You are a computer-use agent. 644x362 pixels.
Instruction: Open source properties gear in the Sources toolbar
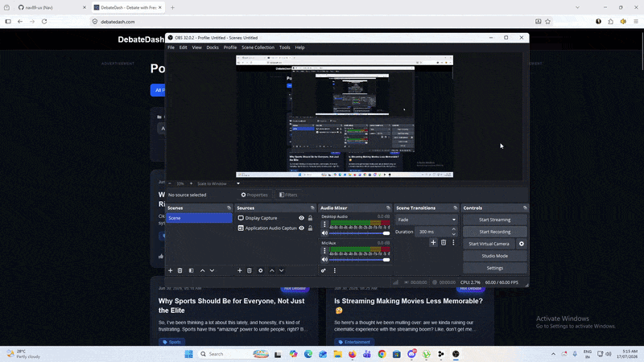point(260,270)
